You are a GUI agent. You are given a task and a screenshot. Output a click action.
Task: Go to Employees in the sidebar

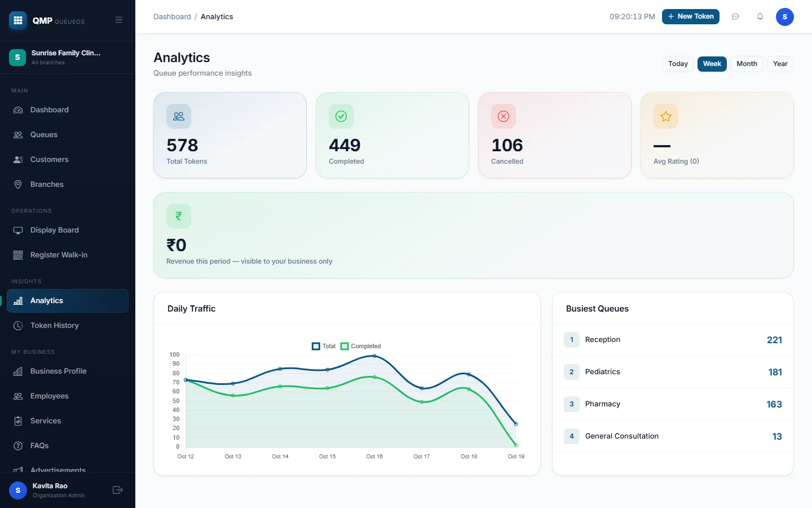coord(68,396)
